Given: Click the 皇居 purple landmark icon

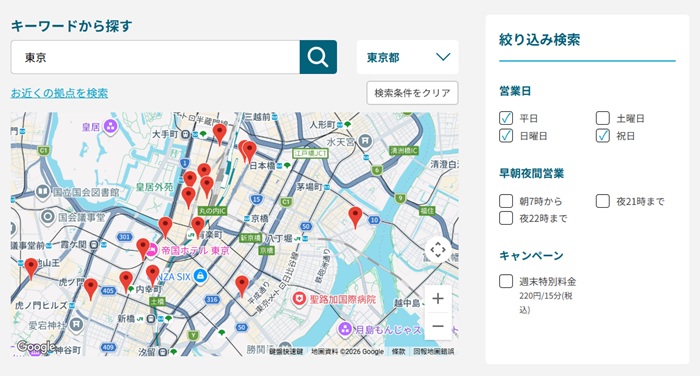Looking at the screenshot, I should click(111, 126).
